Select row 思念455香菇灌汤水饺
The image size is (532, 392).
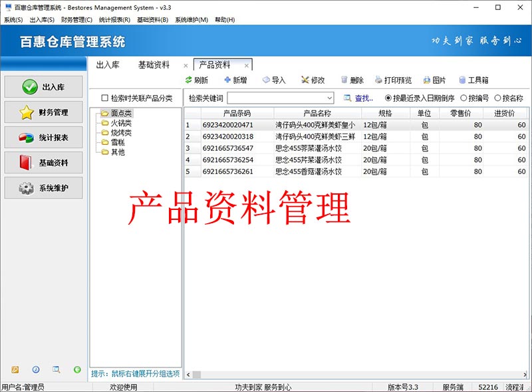(x=355, y=171)
